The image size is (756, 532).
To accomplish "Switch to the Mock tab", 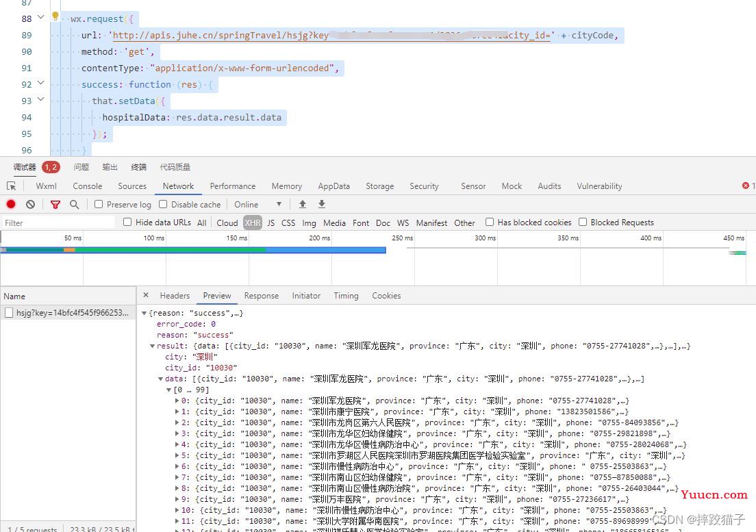I will 512,186.
